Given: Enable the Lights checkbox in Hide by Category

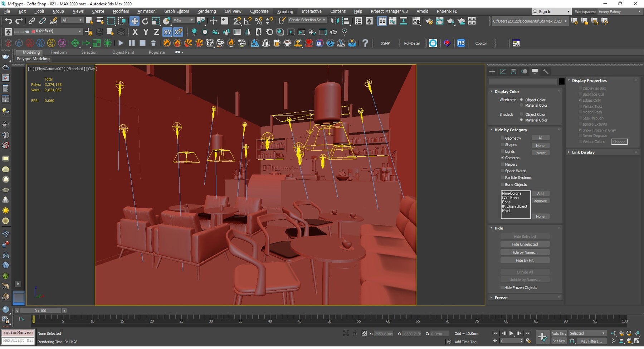Looking at the screenshot, I should (x=503, y=151).
